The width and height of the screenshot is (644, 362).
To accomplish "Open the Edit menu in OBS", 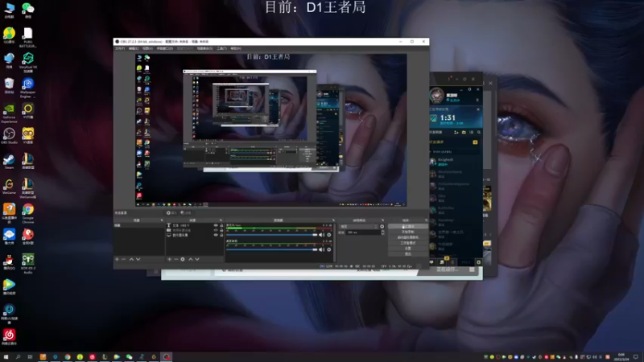I will click(x=134, y=48).
